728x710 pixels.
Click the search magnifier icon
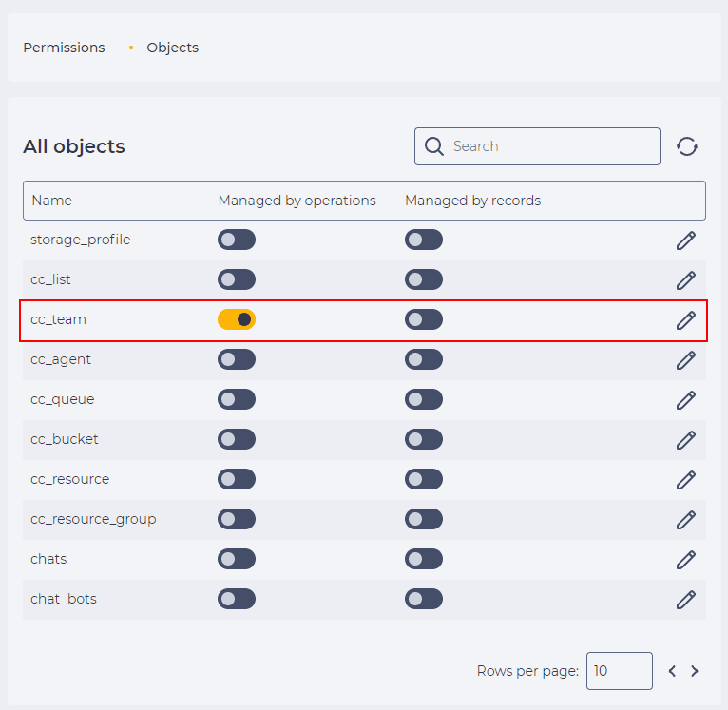[x=434, y=146]
